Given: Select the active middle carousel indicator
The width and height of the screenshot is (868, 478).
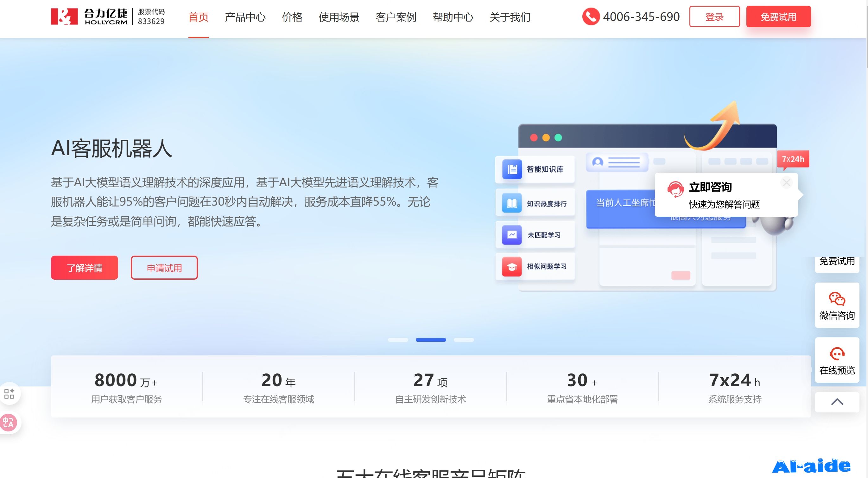Looking at the screenshot, I should coord(431,340).
